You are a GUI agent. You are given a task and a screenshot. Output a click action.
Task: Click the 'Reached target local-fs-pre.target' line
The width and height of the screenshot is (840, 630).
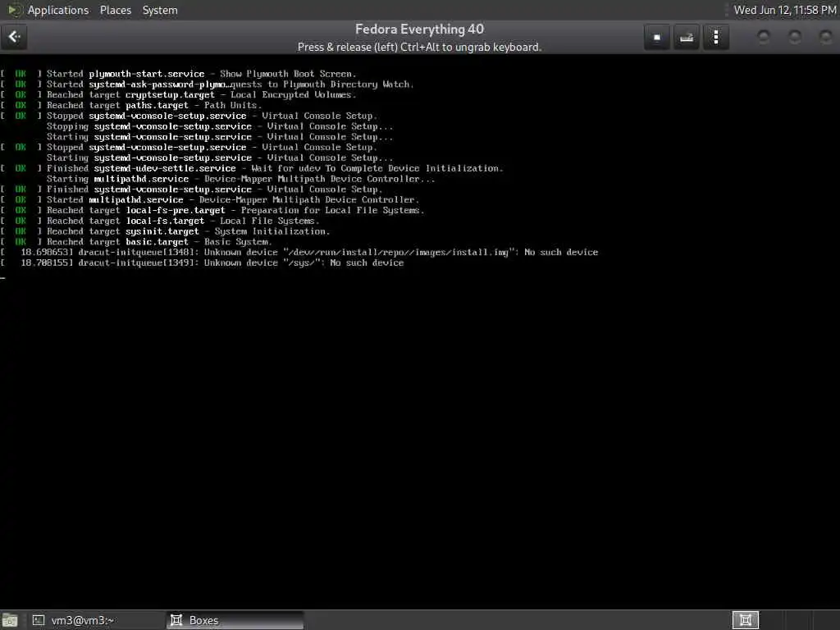[212, 211]
